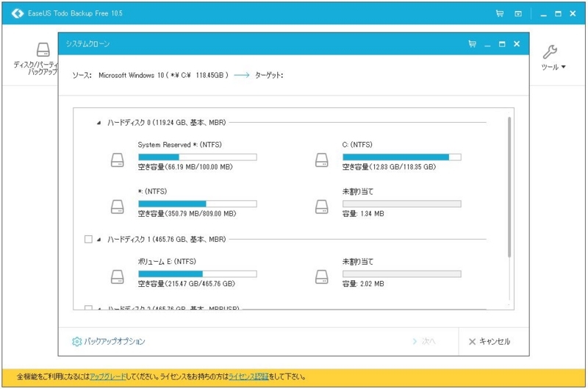Check the partially visible Hard Disk 2 checkbox
This screenshot has width=588, height=389.
[88, 308]
